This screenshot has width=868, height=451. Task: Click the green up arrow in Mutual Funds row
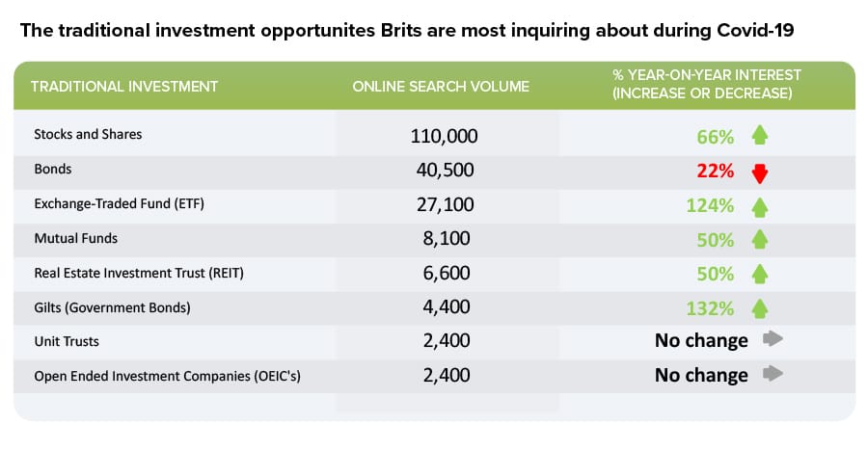coord(760,239)
